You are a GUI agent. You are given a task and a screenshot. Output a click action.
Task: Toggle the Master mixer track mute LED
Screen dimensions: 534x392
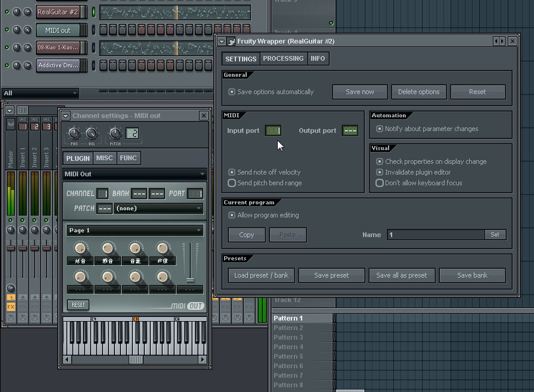pos(11,220)
